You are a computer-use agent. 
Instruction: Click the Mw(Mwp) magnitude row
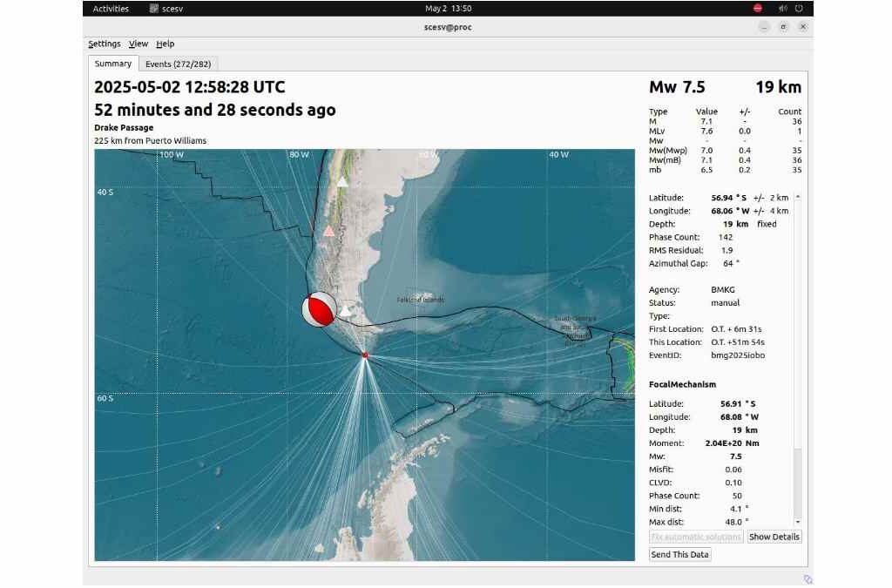point(726,150)
